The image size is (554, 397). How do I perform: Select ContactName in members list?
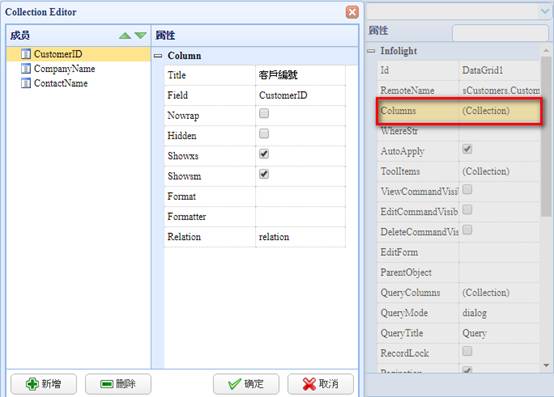point(61,83)
